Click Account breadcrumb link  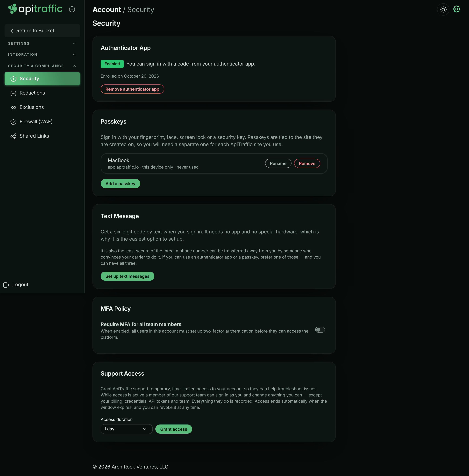pos(107,10)
